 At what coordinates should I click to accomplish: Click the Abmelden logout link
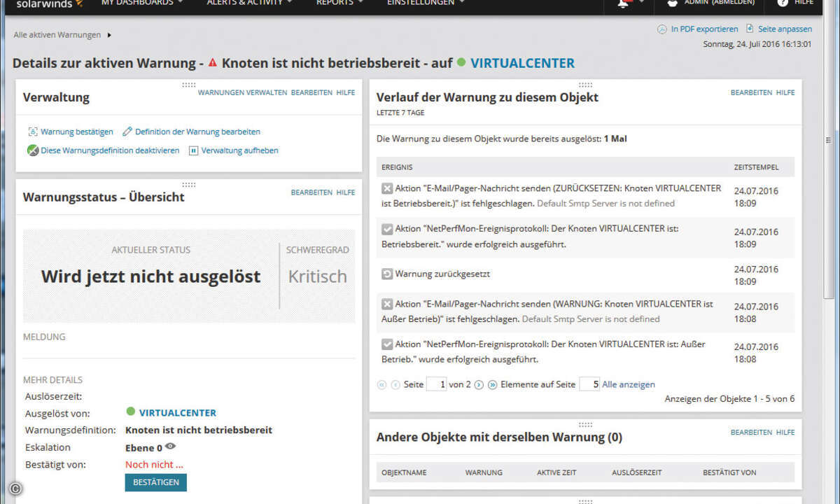[733, 3]
